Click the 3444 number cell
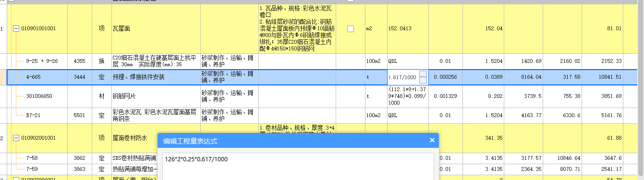Viewport: 644px width, 180px height. [80, 77]
